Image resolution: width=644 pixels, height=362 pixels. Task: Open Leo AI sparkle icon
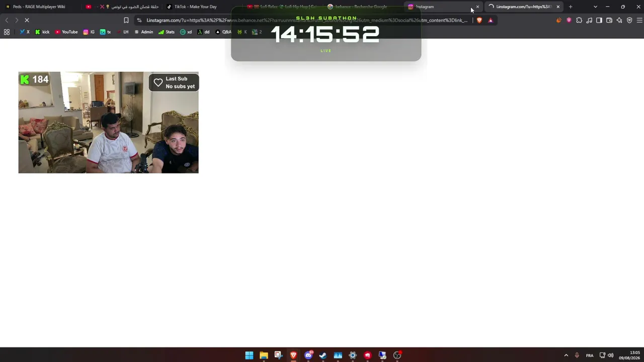click(x=619, y=20)
